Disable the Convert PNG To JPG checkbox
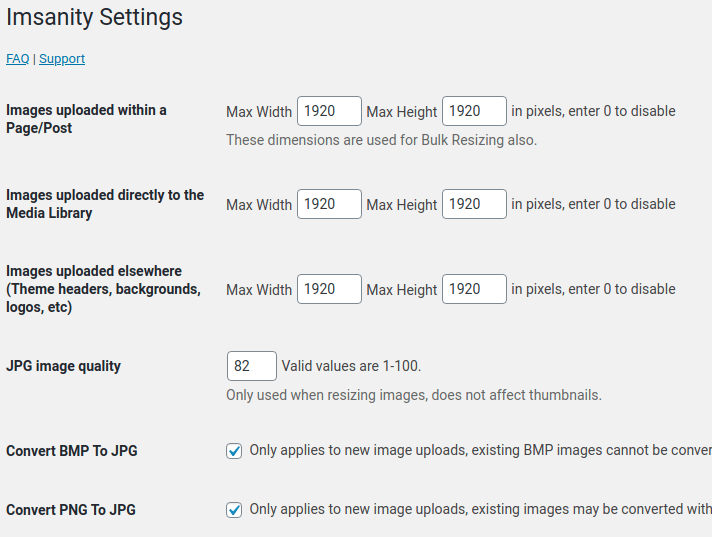The height and width of the screenshot is (537, 712). [234, 510]
